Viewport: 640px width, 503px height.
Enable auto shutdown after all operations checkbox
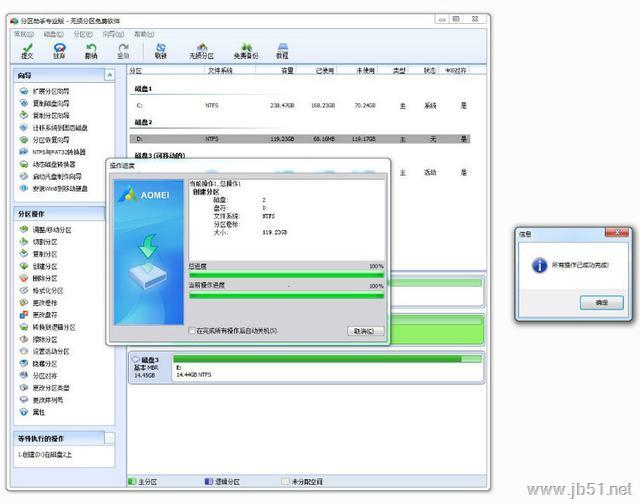[x=192, y=331]
